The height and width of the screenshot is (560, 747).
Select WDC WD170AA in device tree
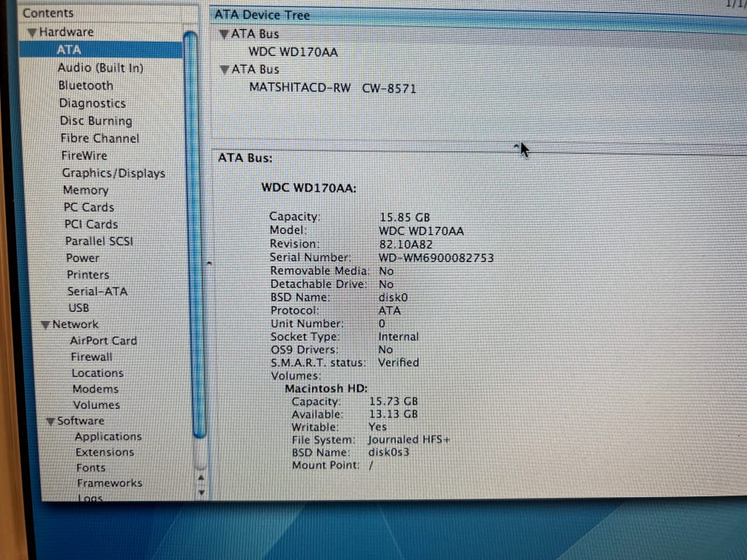pyautogui.click(x=293, y=52)
